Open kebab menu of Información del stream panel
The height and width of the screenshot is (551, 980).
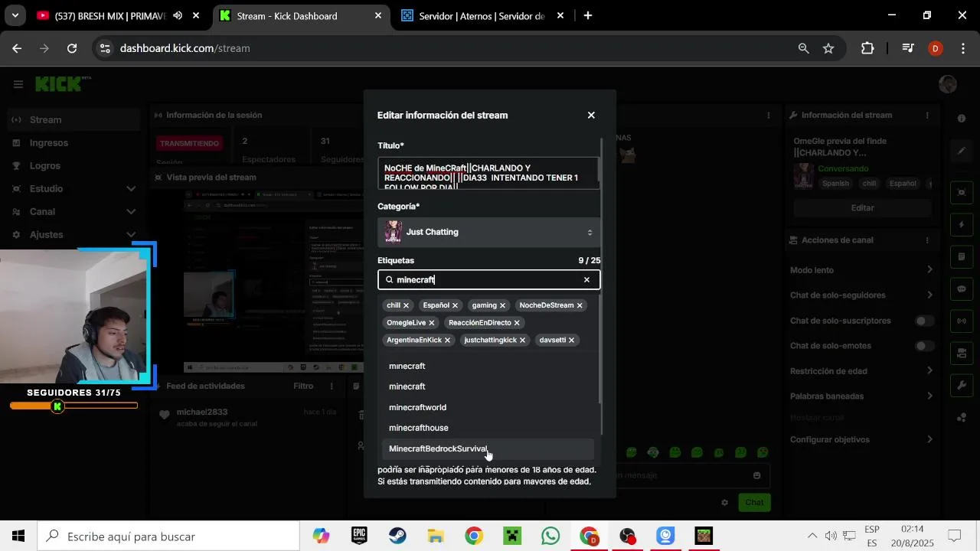click(x=927, y=116)
